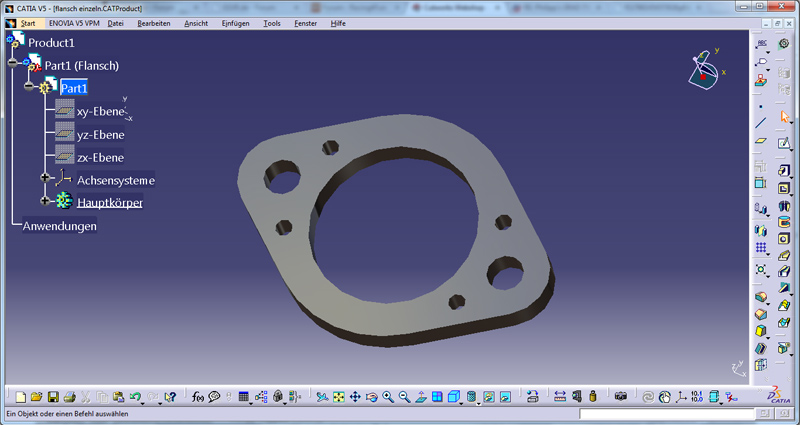Expand the Hauptkörper tree node
The height and width of the screenshot is (425, 800).
tap(45, 201)
